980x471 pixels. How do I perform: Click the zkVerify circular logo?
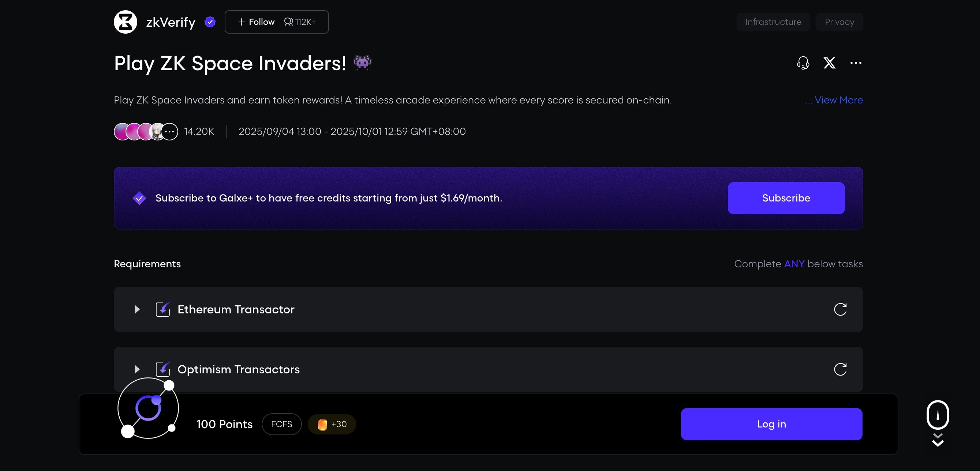click(125, 22)
